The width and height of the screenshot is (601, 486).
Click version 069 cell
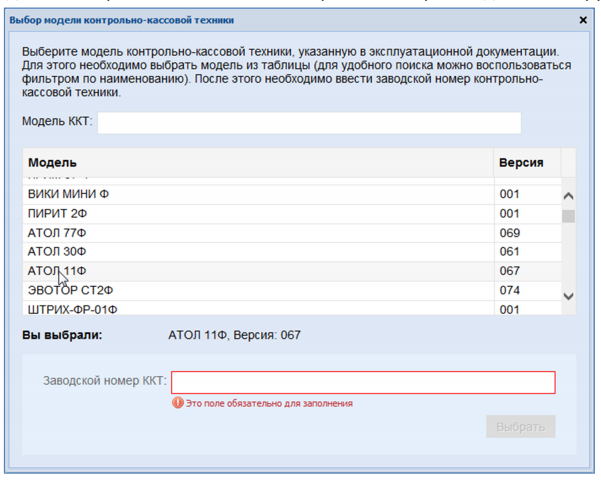pos(528,233)
